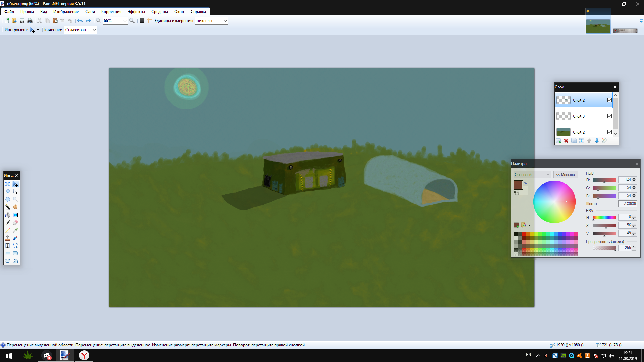The height and width of the screenshot is (362, 644).
Task: Select the Text tool
Action: pos(8,246)
